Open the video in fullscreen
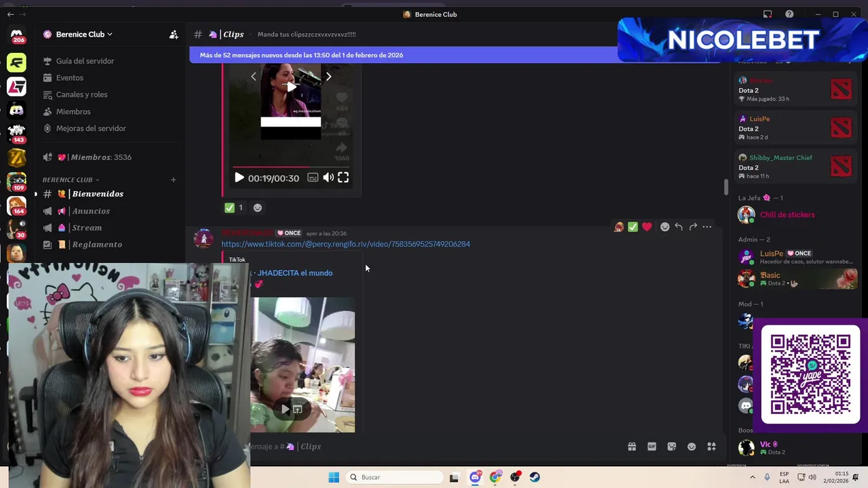The width and height of the screenshot is (868, 488). pyautogui.click(x=343, y=178)
